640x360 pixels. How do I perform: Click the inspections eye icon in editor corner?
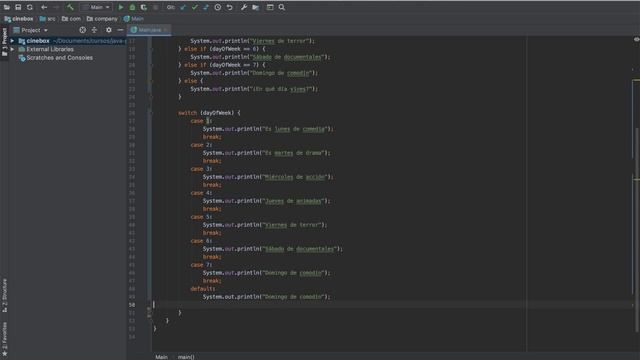pos(636,39)
